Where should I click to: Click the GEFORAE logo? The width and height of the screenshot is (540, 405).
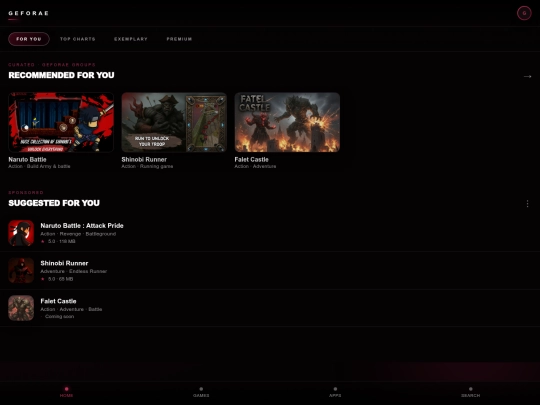pos(29,13)
